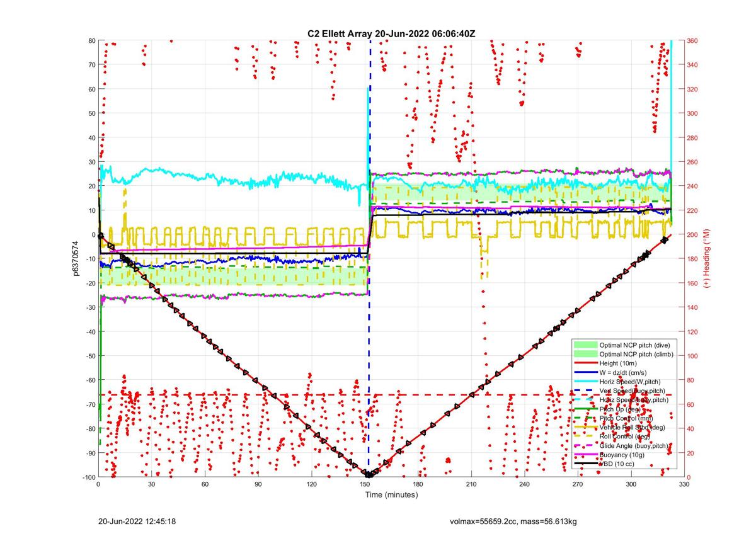Choose legend entry "Horiz Speed(buoy,pitch)"
This screenshot has height=536, width=756.
pos(633,400)
